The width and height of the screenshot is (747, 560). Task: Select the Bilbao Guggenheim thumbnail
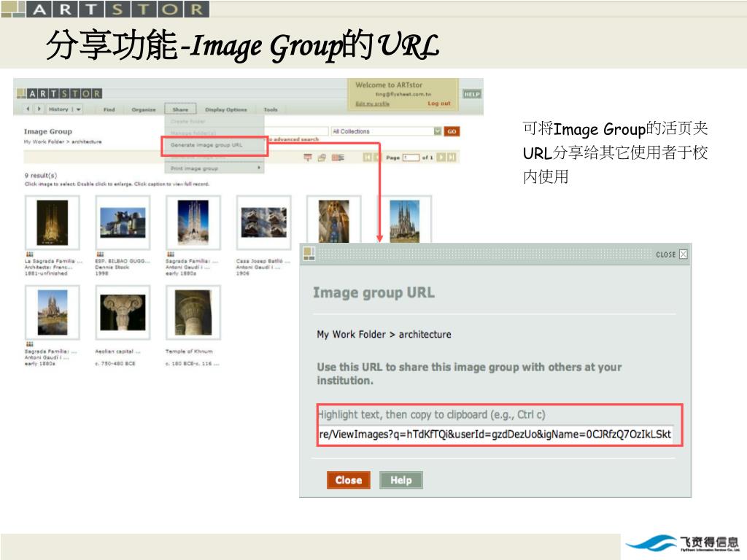tap(123, 222)
